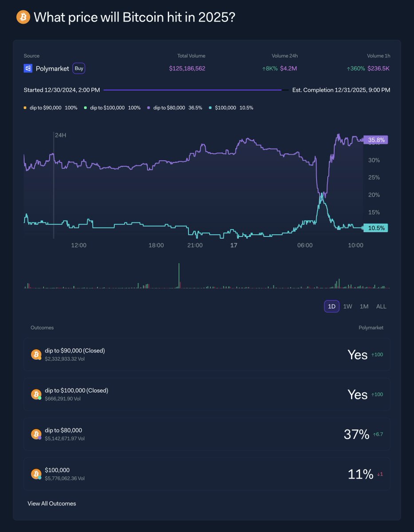Click the Bitcoin icon beside dip to $100,000
Screen dimensions: 414x532
pyautogui.click(x=35, y=394)
